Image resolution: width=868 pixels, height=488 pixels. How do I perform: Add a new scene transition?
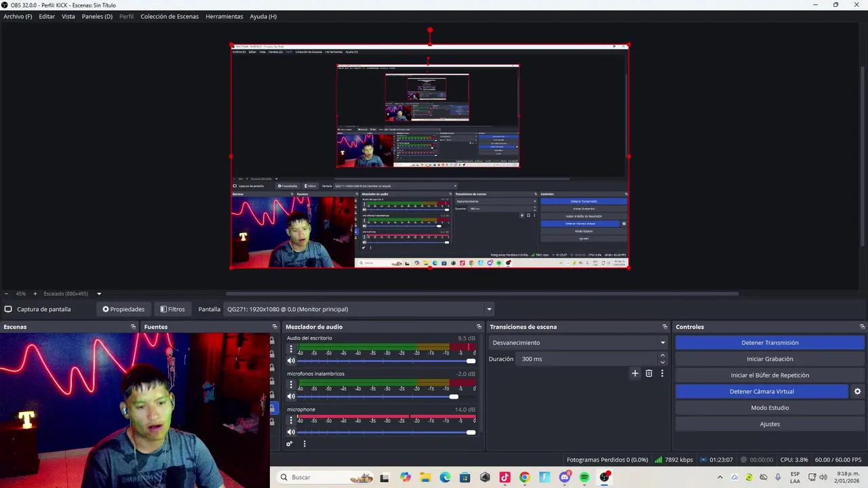click(635, 373)
